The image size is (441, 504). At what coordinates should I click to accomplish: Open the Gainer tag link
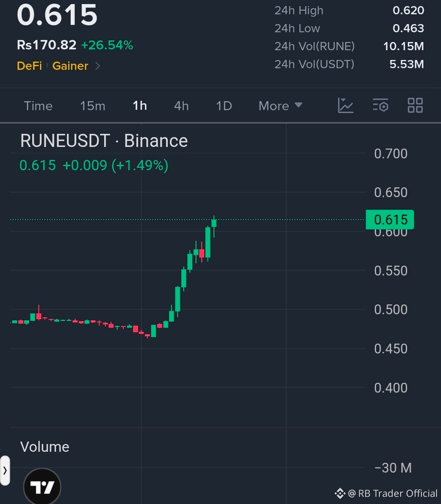point(70,66)
